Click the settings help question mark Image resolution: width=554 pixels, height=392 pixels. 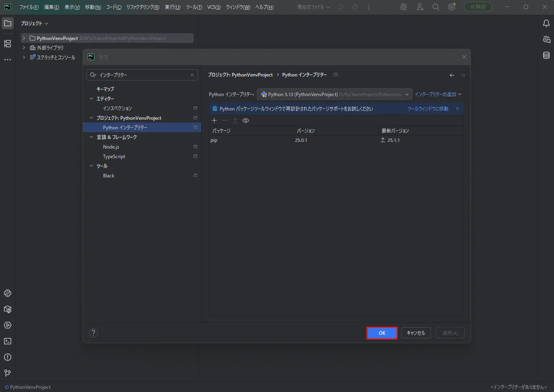click(93, 333)
